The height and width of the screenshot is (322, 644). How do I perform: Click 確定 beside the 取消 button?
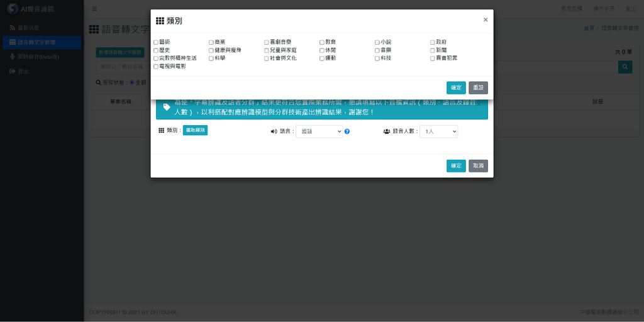pos(456,166)
